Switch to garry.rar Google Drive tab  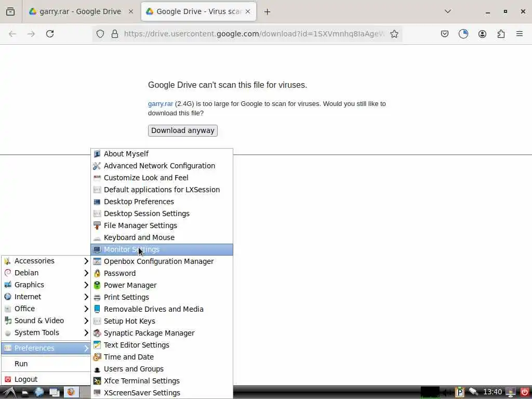81,11
